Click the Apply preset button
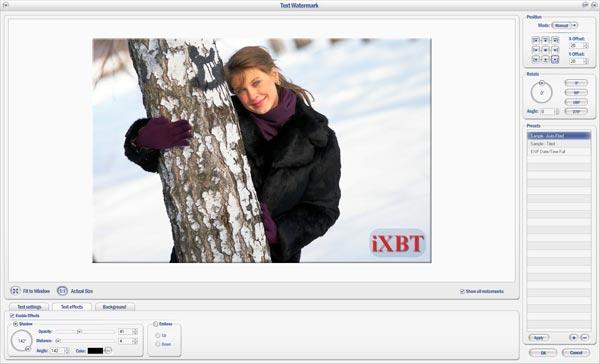This screenshot has width=600, height=364. coord(539,338)
